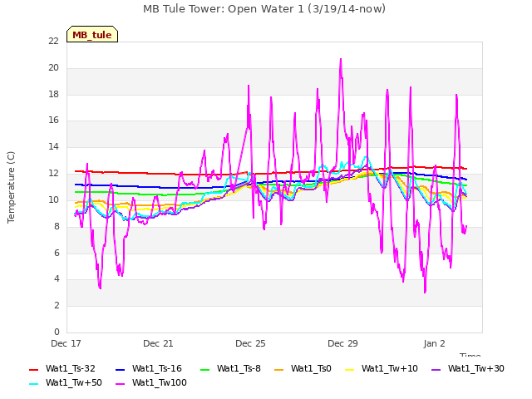Click the cyan Wat1_Tw+50 legend swatch

pos(33,384)
